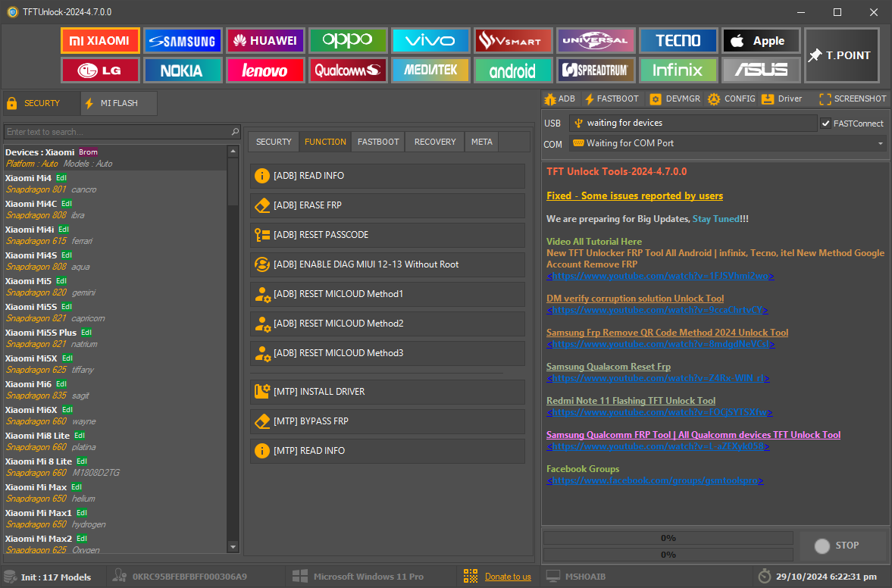Click the USB waiting for devices field
The image size is (892, 588).
coord(693,123)
